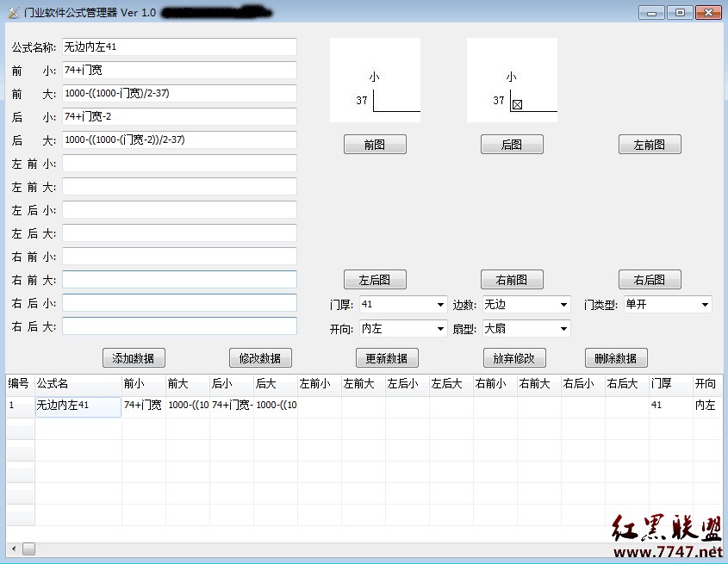Open the 边数 dropdown
The height and width of the screenshot is (564, 728).
(x=526, y=305)
